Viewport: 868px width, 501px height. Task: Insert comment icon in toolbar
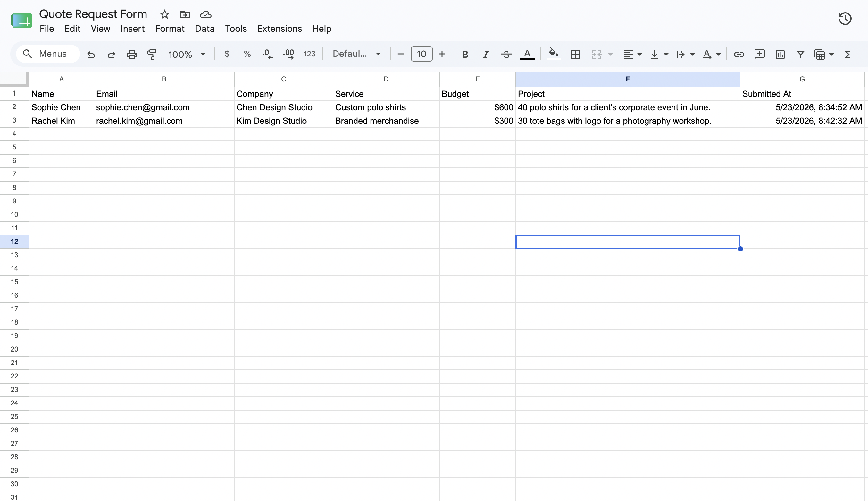(x=759, y=55)
